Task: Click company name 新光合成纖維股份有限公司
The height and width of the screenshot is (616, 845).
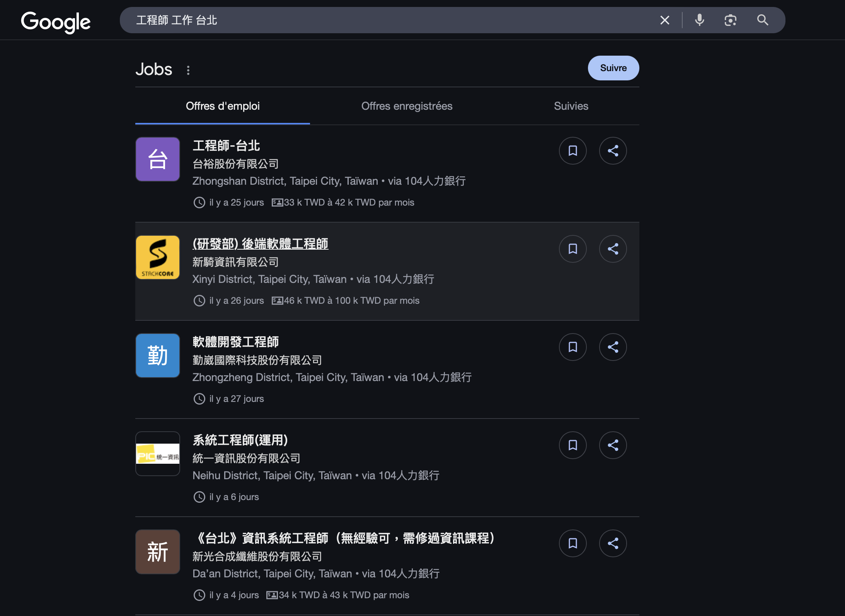Action: tap(257, 556)
